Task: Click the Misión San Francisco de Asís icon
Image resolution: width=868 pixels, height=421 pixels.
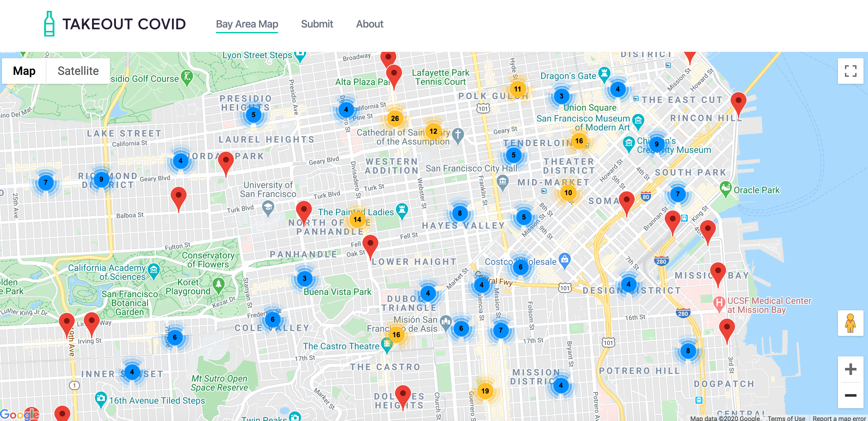Action: point(446,323)
